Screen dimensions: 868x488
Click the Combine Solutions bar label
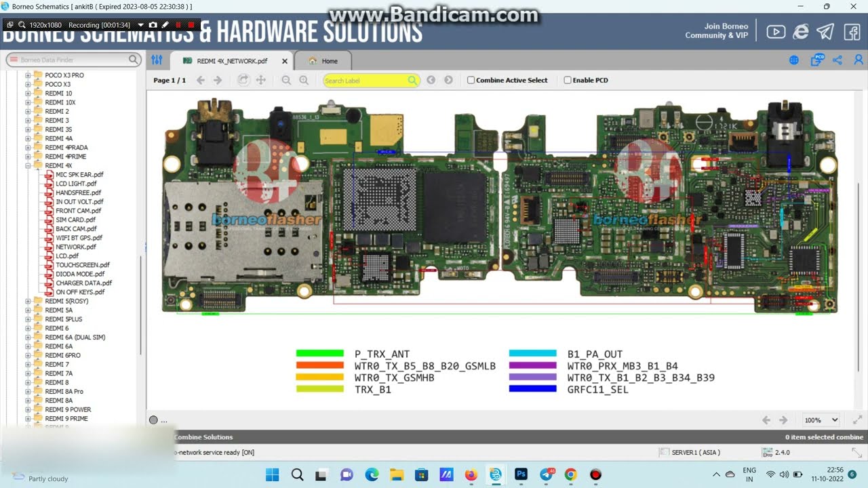click(x=203, y=437)
